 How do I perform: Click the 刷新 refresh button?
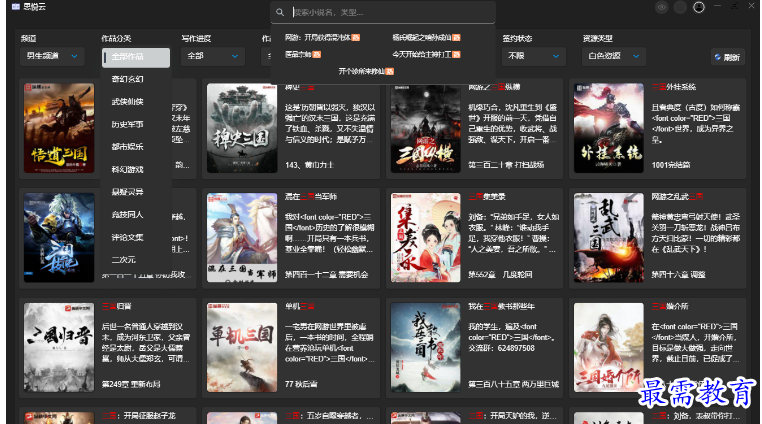coord(727,57)
